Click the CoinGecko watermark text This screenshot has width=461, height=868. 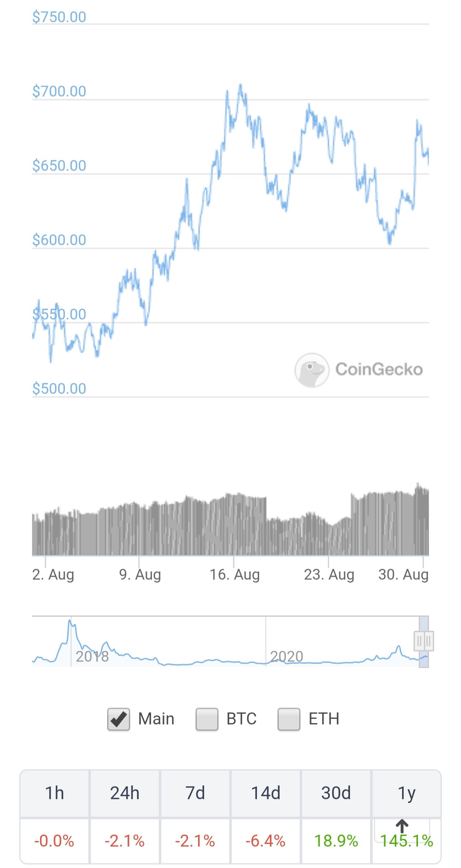click(x=379, y=369)
